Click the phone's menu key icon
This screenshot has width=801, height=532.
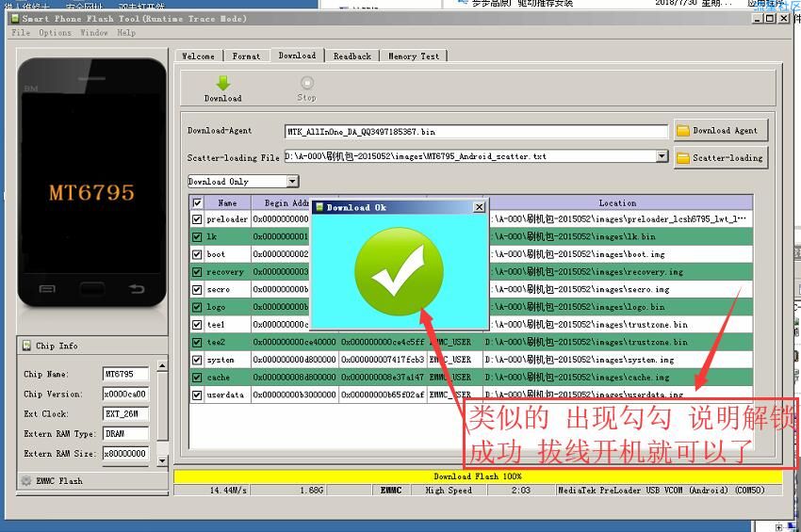47,289
